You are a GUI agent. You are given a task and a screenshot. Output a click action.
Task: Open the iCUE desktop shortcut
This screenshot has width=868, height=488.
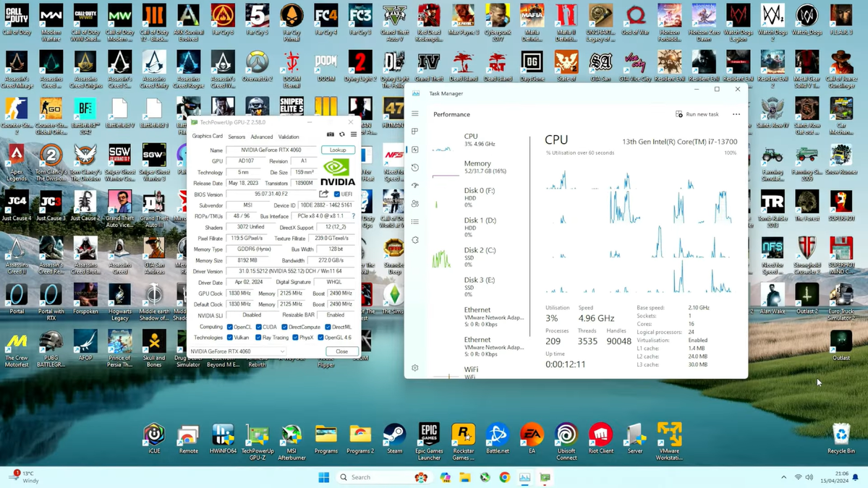[x=154, y=438]
